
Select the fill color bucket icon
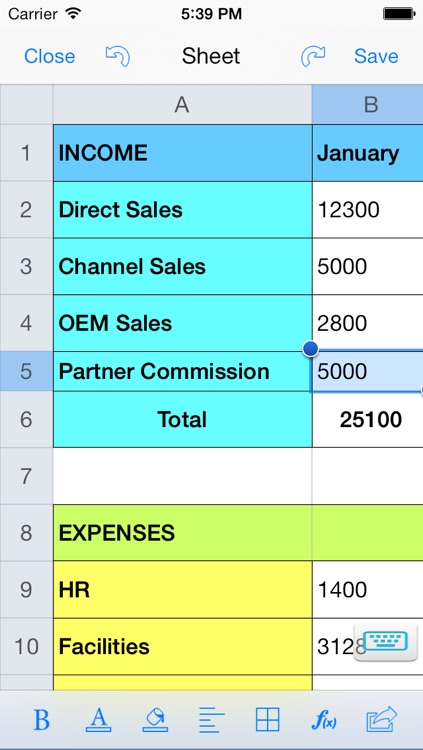[155, 720]
